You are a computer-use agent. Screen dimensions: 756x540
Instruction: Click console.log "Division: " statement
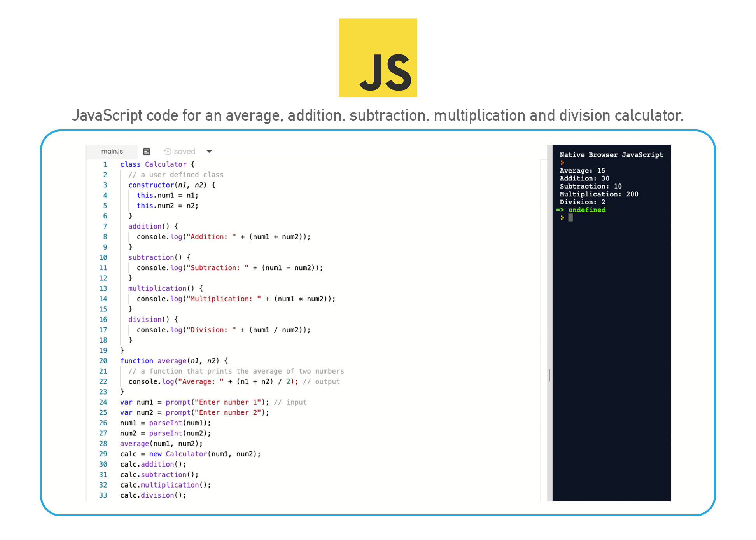tap(224, 330)
